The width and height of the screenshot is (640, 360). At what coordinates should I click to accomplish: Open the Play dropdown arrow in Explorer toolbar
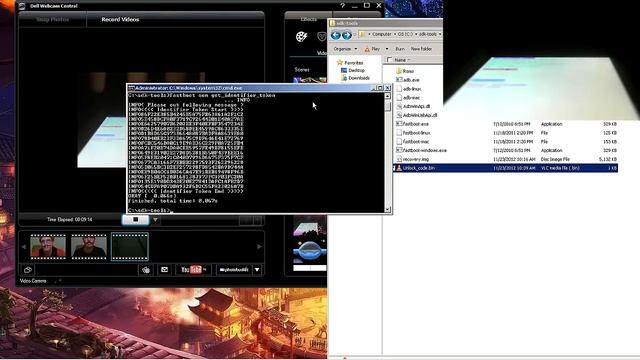point(387,49)
